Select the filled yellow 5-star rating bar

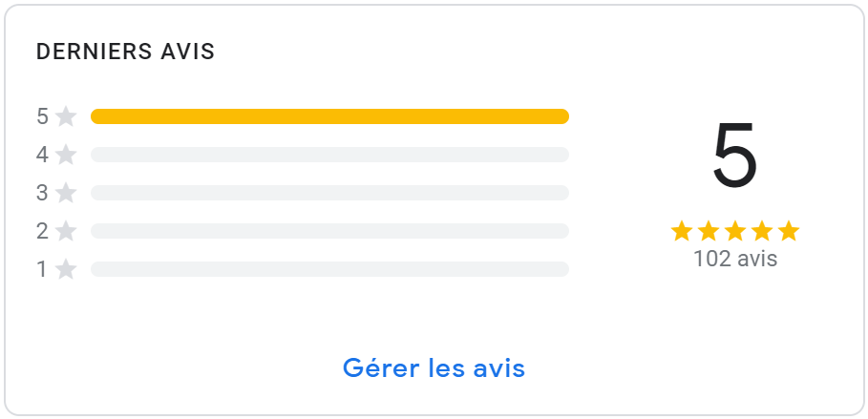click(329, 116)
